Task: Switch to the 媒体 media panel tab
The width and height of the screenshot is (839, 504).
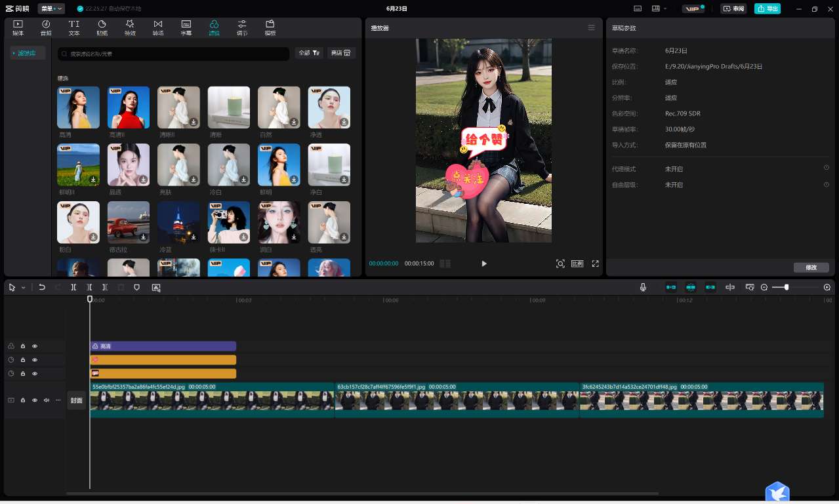Action: click(x=18, y=28)
